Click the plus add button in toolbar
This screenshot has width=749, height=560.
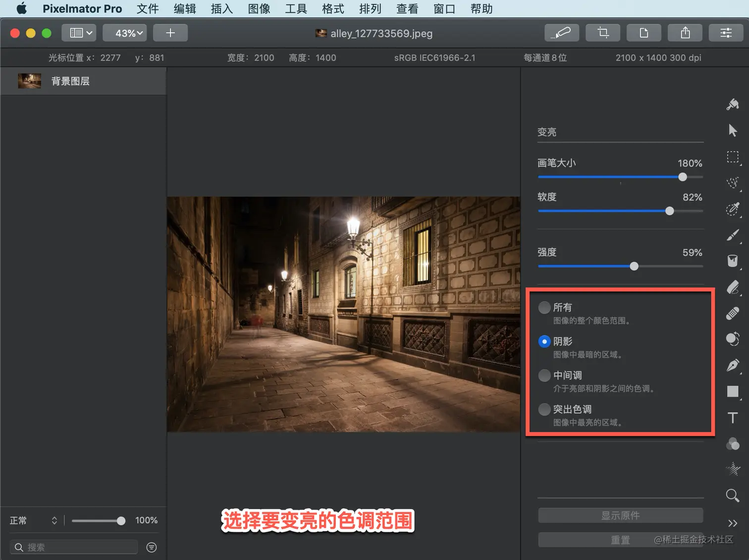[170, 33]
